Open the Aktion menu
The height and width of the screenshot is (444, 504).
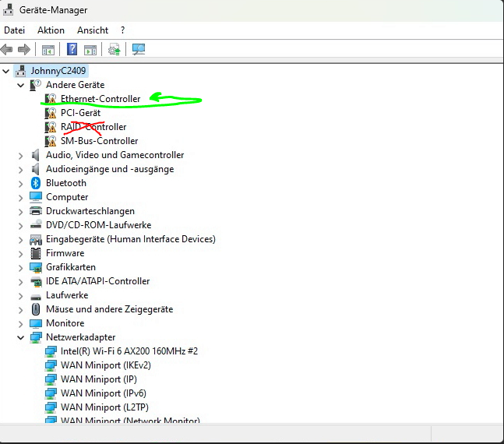pyautogui.click(x=51, y=30)
